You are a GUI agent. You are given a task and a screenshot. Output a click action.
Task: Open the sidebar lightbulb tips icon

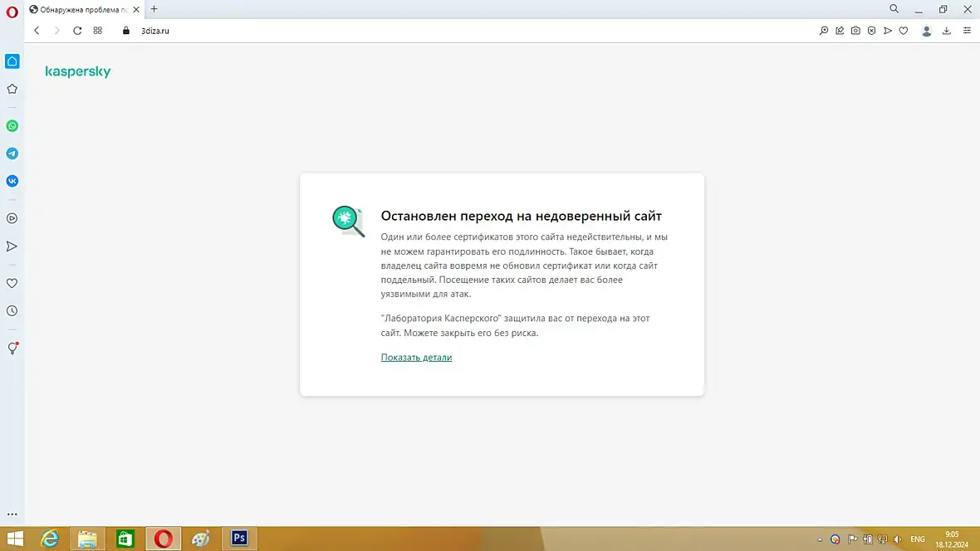pos(12,349)
